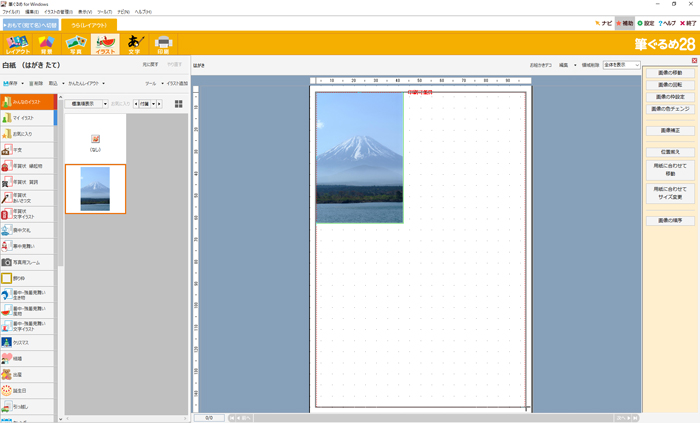This screenshot has height=423, width=700.
Task: Open the レイアウト (Layout) tool
Action: (18, 44)
